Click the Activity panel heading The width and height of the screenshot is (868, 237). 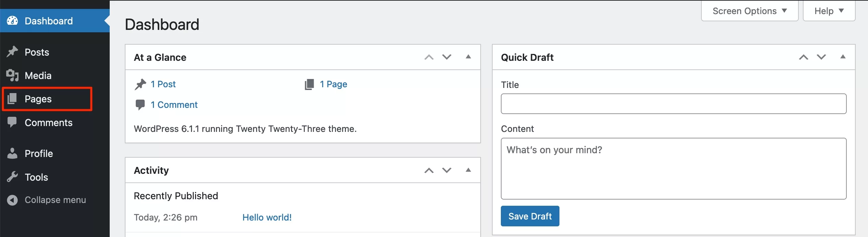point(151,170)
